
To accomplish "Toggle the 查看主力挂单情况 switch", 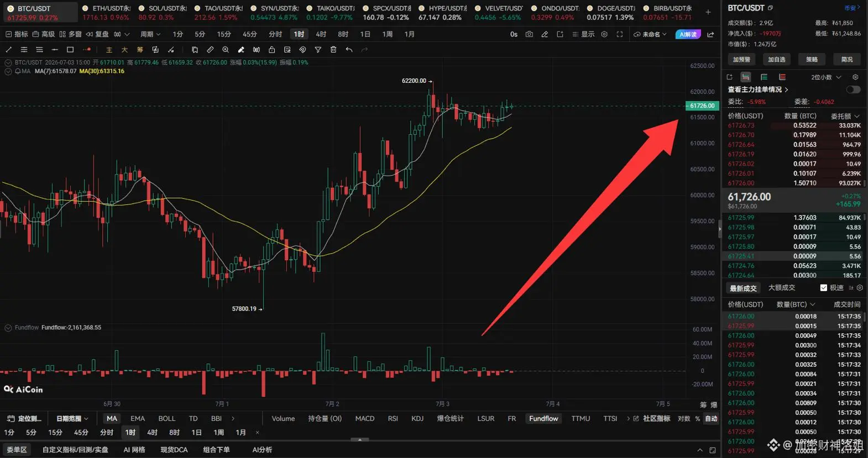I will tap(853, 90).
